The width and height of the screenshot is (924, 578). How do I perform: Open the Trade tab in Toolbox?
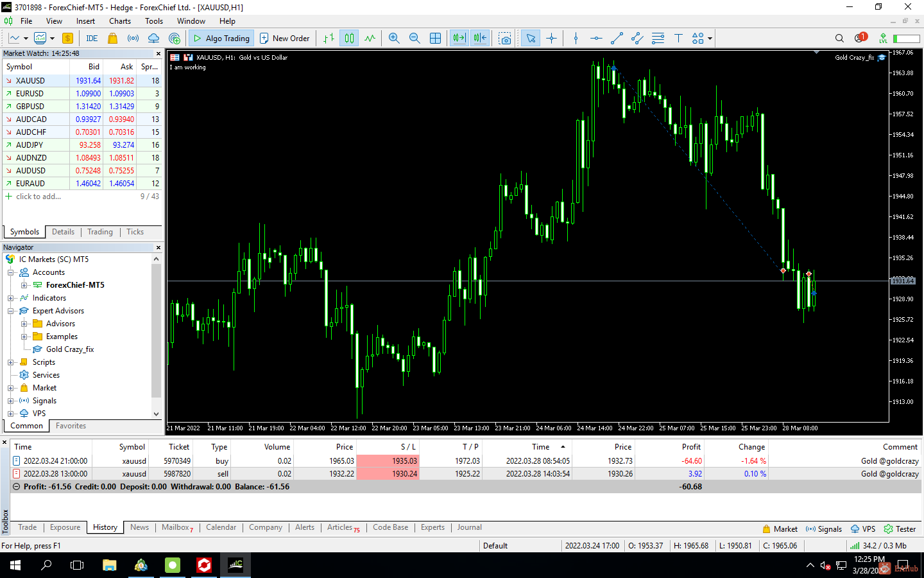click(27, 527)
